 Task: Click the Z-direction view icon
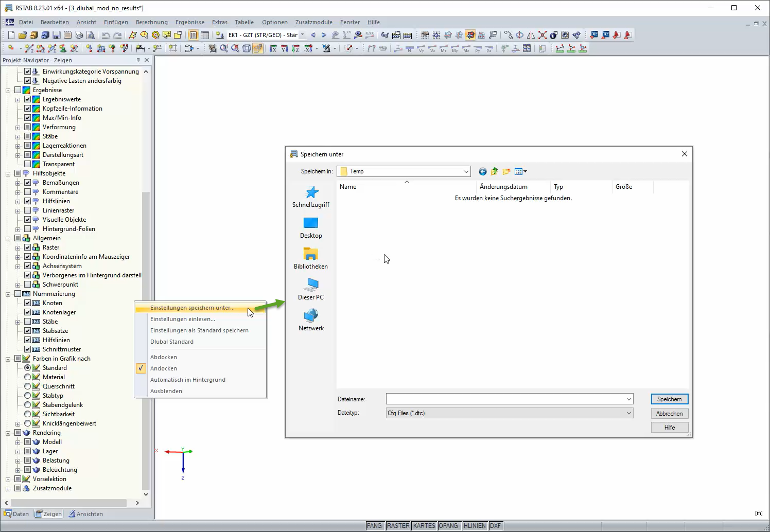click(296, 48)
